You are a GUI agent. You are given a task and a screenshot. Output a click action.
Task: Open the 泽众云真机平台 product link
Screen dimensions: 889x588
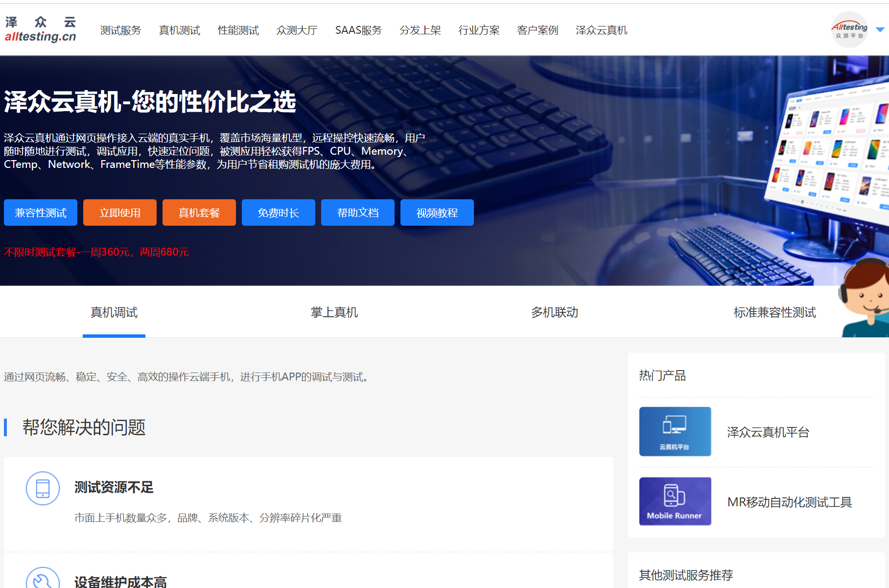(768, 432)
